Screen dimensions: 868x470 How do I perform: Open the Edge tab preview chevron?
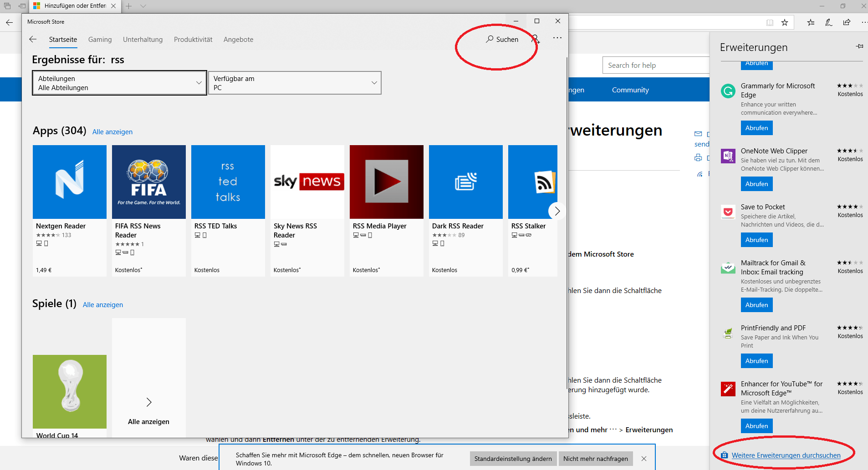143,6
